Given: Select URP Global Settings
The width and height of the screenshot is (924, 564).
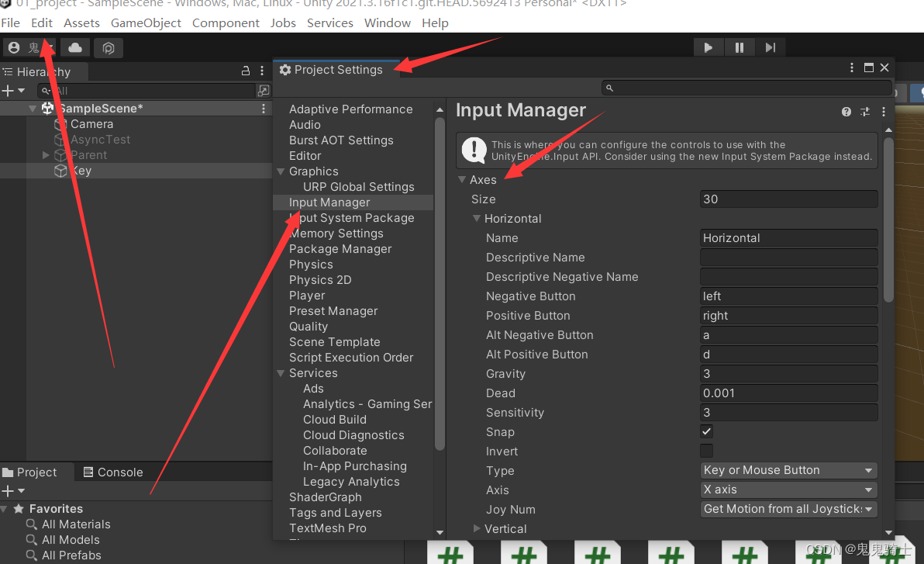Looking at the screenshot, I should pos(359,187).
